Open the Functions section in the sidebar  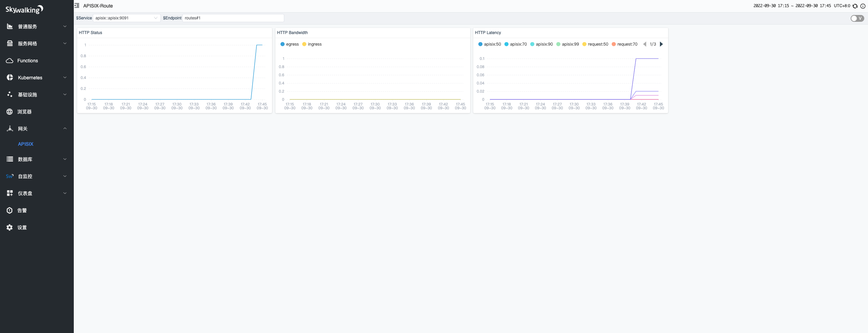pos(28,60)
